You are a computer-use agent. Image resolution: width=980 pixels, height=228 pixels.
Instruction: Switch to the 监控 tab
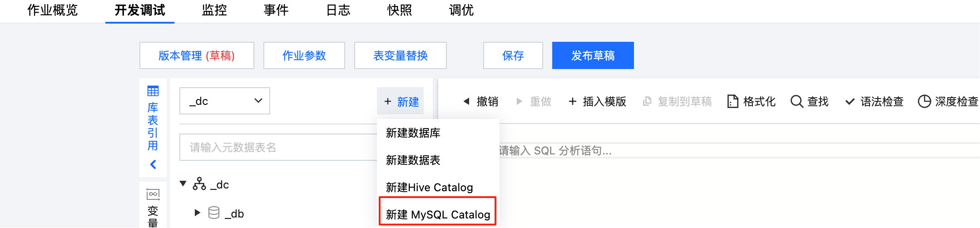pos(214,10)
